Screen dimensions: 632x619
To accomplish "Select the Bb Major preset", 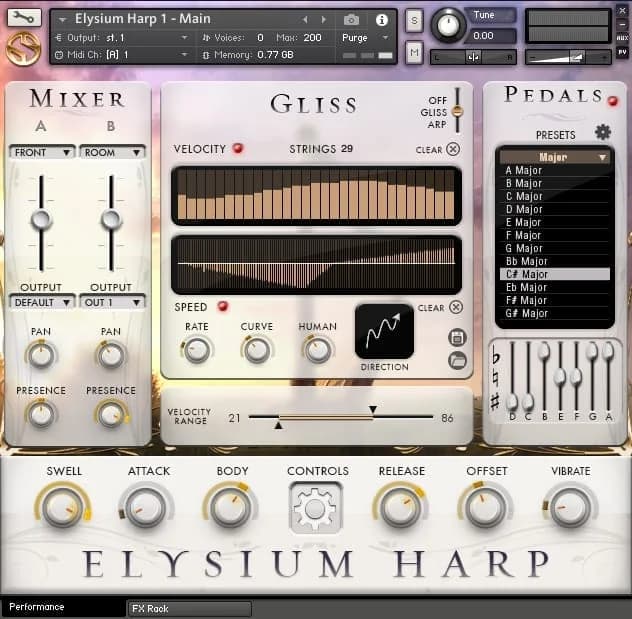I will (555, 262).
